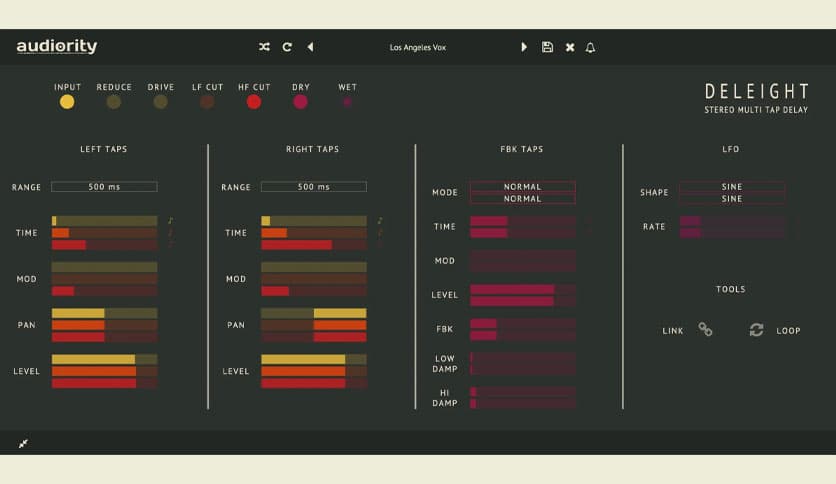Click the audiority logo

(57, 46)
